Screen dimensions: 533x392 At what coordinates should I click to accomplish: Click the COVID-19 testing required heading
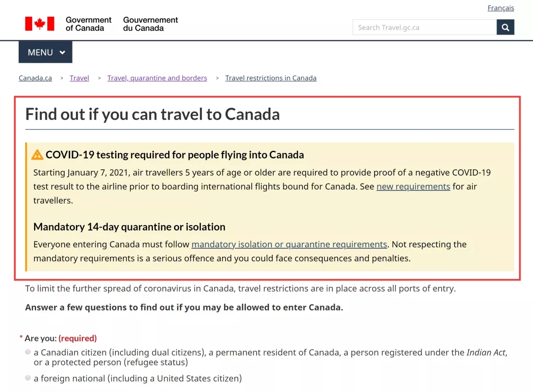175,155
